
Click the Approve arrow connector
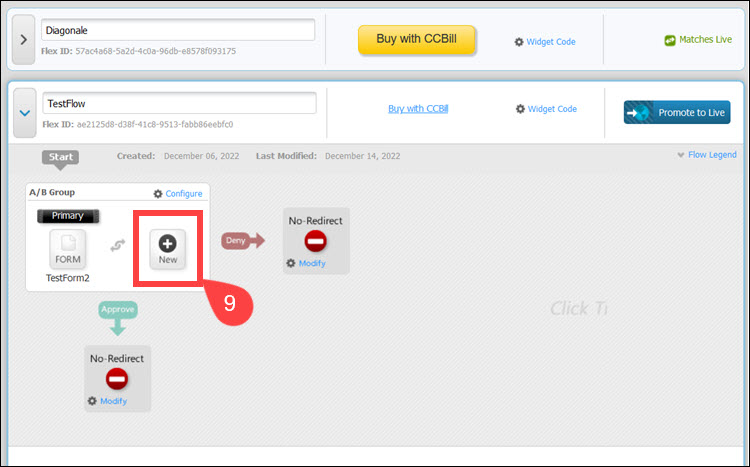118,318
